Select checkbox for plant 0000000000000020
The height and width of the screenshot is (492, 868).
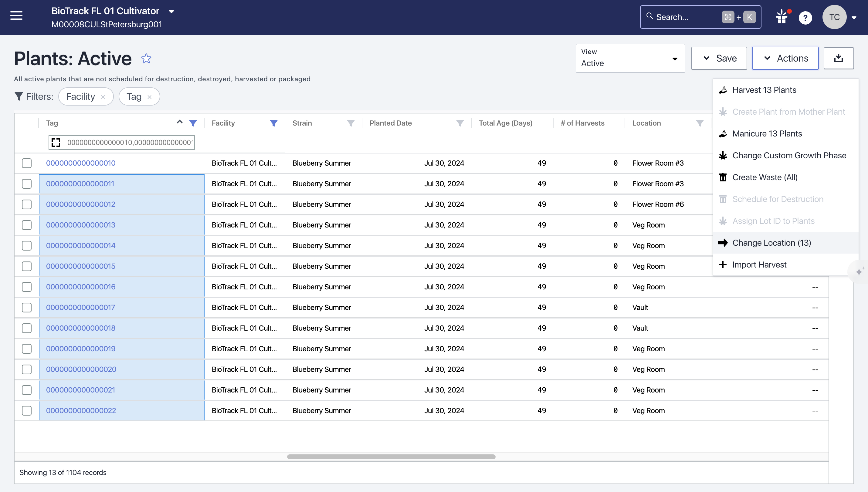pos(27,369)
